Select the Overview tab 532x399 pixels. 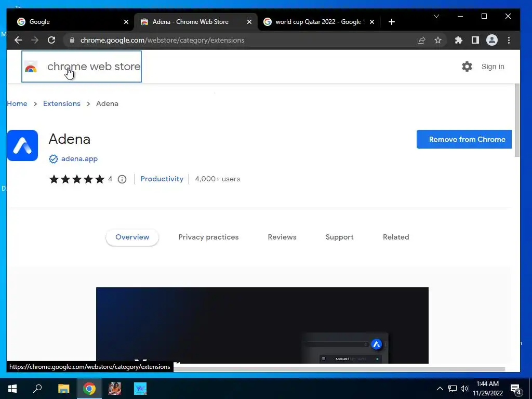(132, 237)
